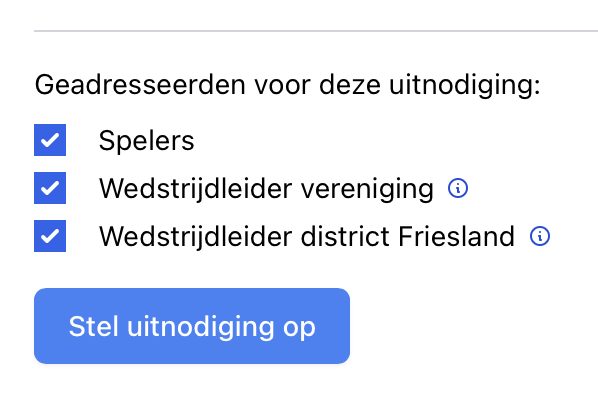This screenshot has height=402, width=598.
Task: Exclude Wedstrijdleider vereniging from recipients
Action: pyautogui.click(x=50, y=188)
